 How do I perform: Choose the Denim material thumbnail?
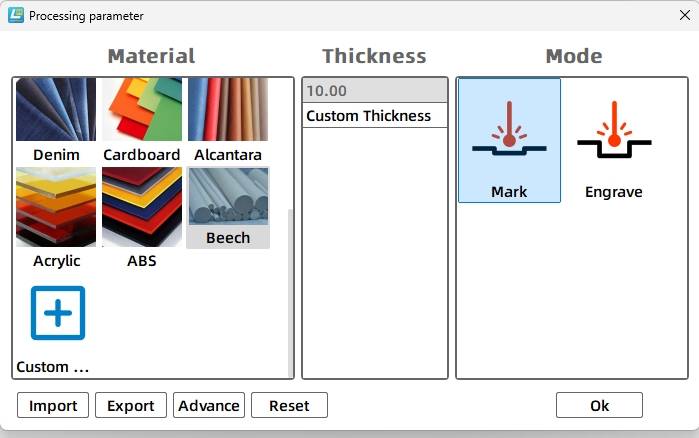56,110
